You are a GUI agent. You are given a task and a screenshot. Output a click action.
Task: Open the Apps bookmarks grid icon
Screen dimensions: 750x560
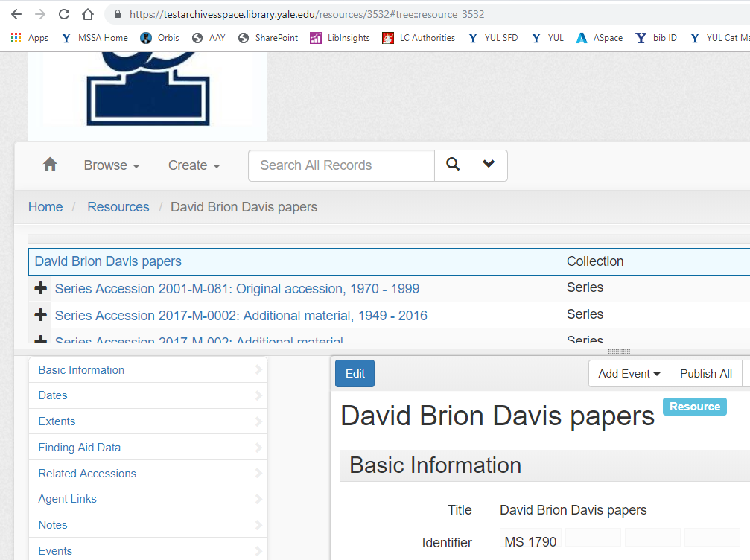click(16, 38)
